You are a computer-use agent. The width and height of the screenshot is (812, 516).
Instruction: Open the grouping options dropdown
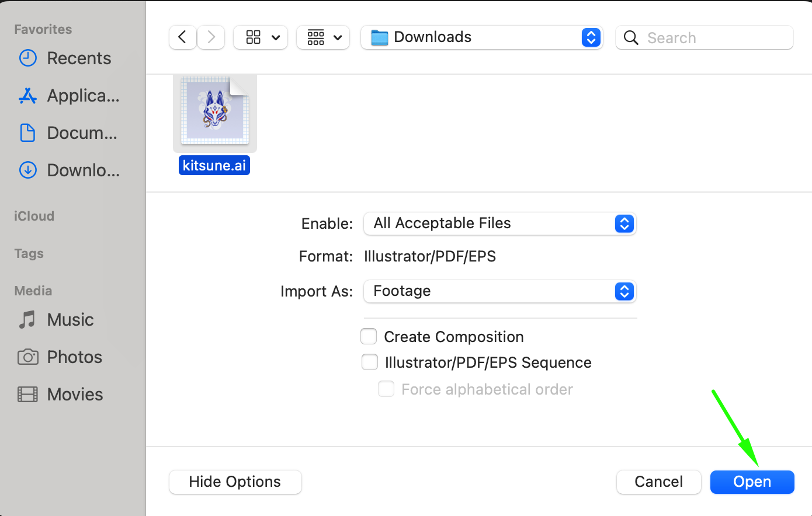pyautogui.click(x=323, y=37)
